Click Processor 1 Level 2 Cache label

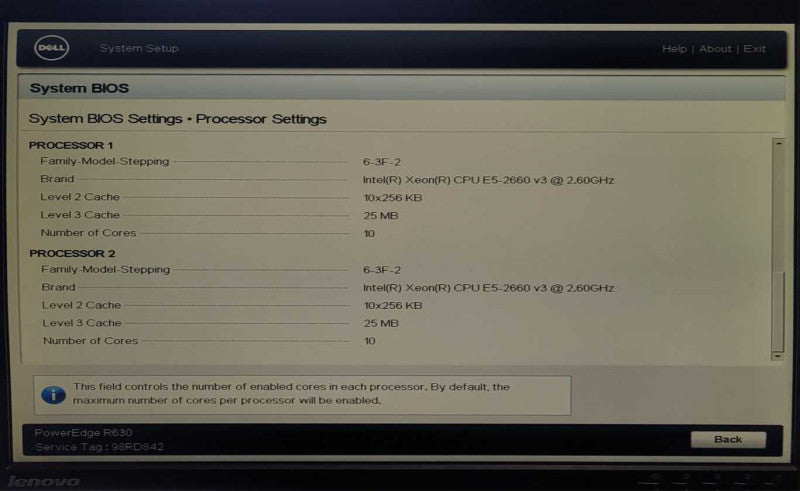point(80,197)
